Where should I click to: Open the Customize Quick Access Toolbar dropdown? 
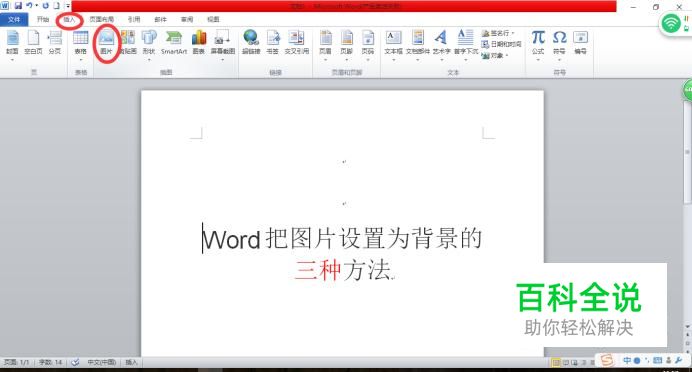click(68, 6)
